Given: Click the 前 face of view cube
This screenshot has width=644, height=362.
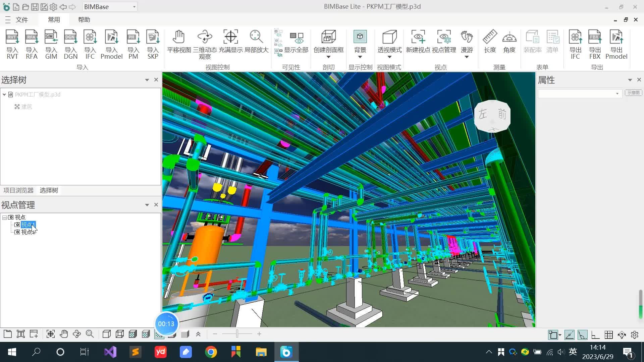Looking at the screenshot, I should (502, 114).
